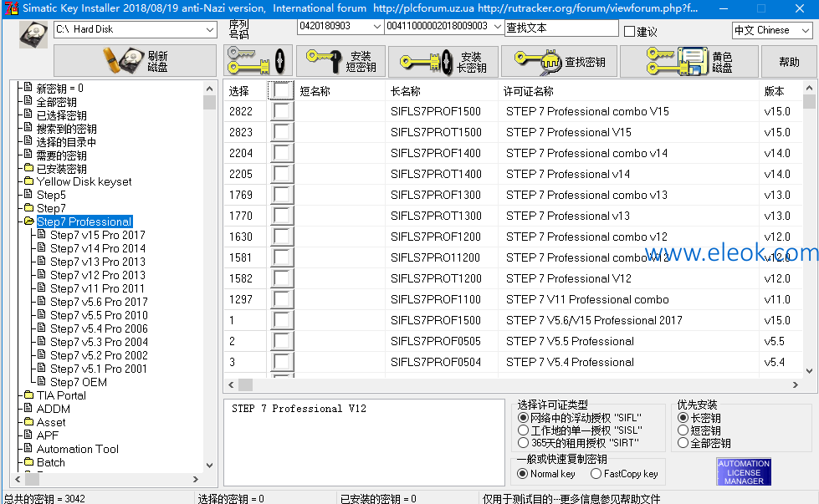
Task: Collapse the Step7 Professional tree node
Action: (x=28, y=221)
